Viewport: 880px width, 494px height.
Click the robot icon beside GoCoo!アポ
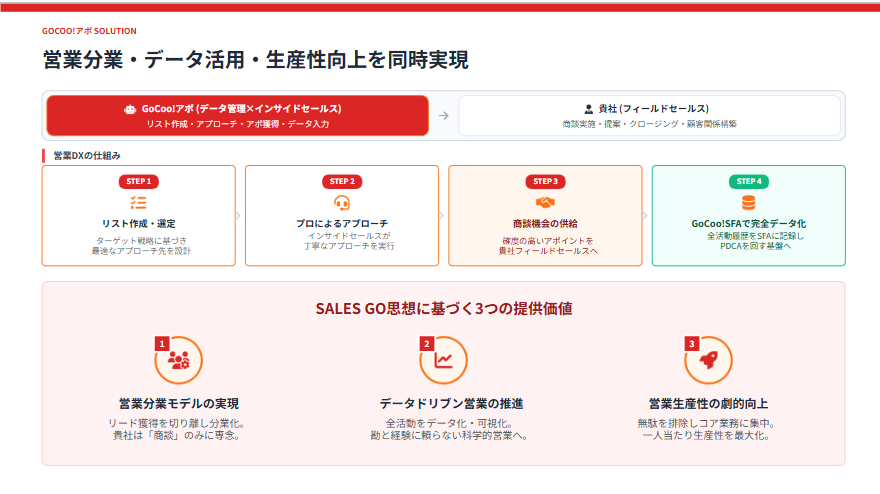[130, 109]
